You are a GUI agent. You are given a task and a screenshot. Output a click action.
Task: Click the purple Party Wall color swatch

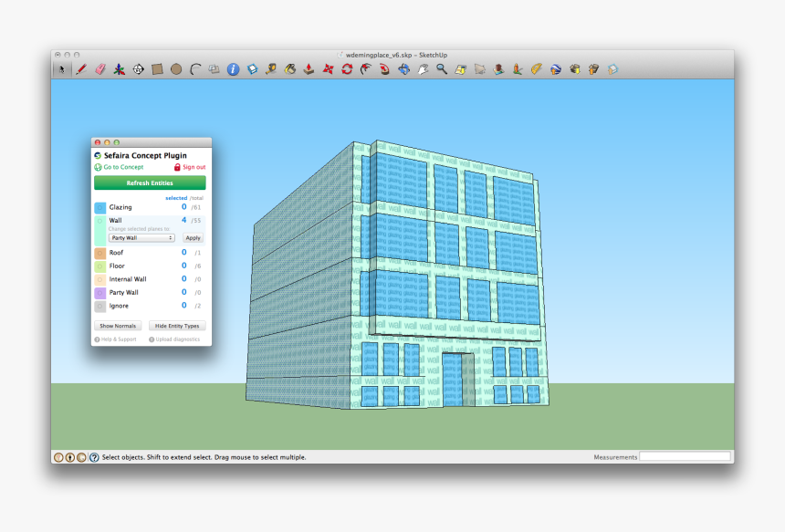[98, 292]
